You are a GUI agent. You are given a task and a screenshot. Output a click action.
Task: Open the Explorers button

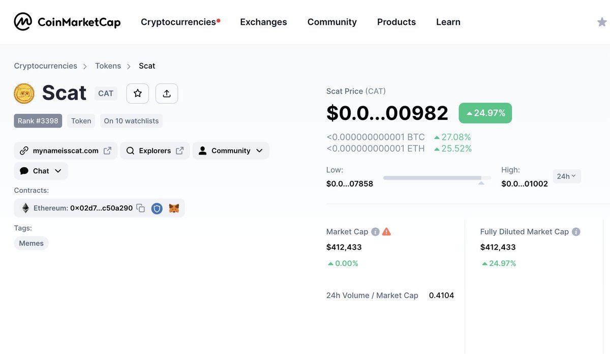coord(155,151)
